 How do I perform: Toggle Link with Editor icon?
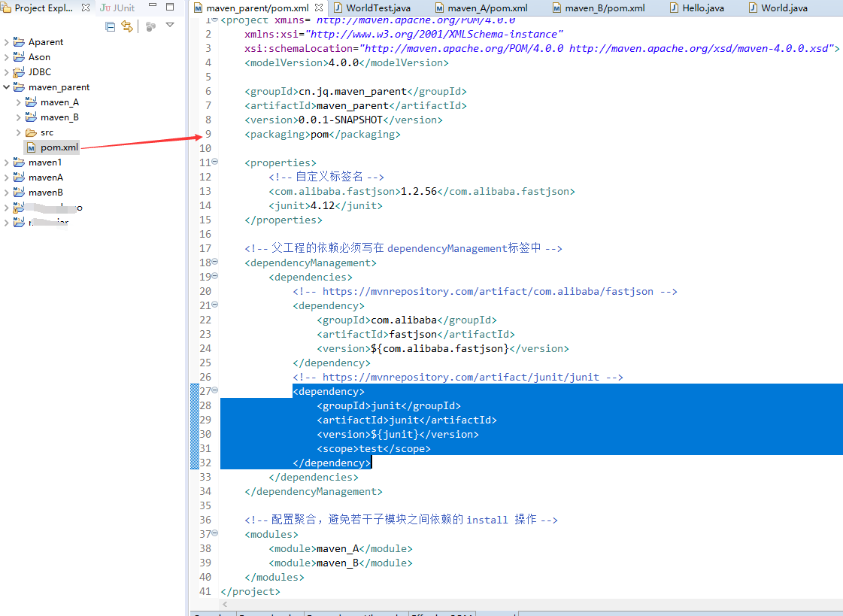[x=127, y=26]
